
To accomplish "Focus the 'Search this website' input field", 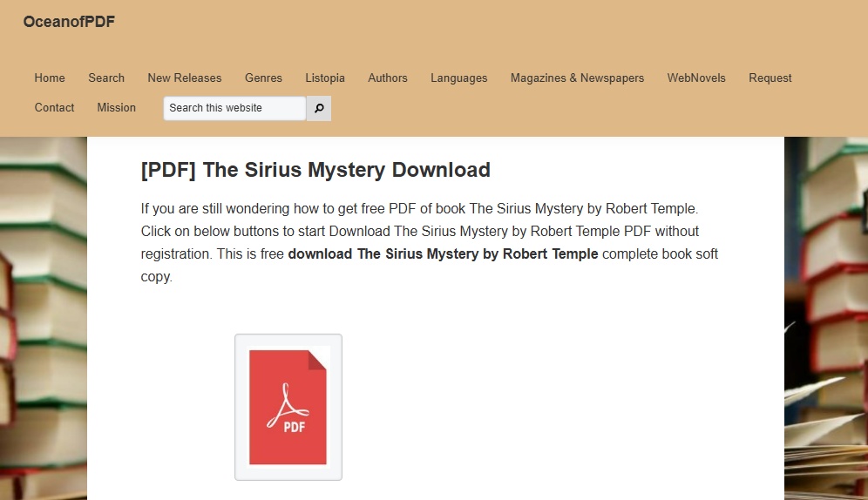I will pos(234,108).
